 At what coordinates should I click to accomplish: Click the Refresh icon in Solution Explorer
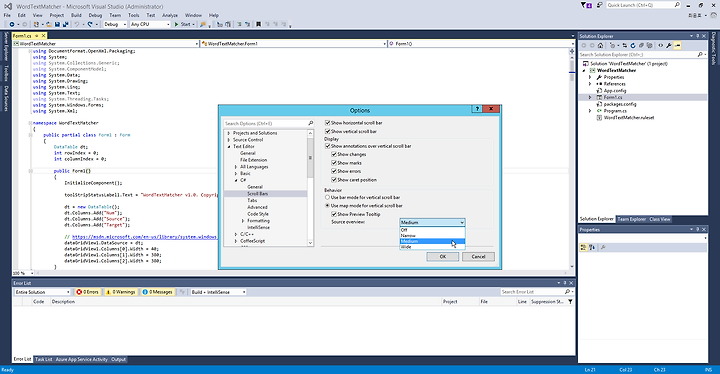pos(633,45)
